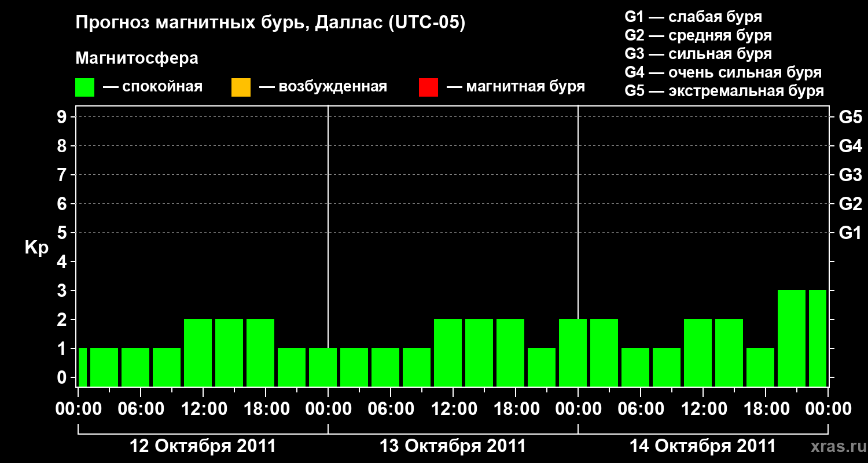Click legend line 'G4 — очень сильная буря'
The width and height of the screenshot is (868, 463).
[723, 72]
